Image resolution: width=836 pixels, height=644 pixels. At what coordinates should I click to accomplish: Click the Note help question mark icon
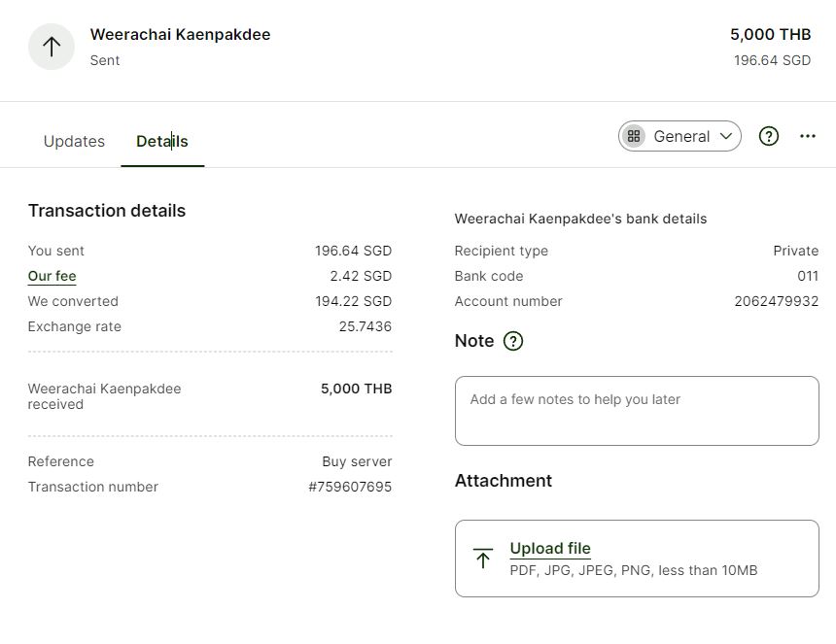[513, 341]
